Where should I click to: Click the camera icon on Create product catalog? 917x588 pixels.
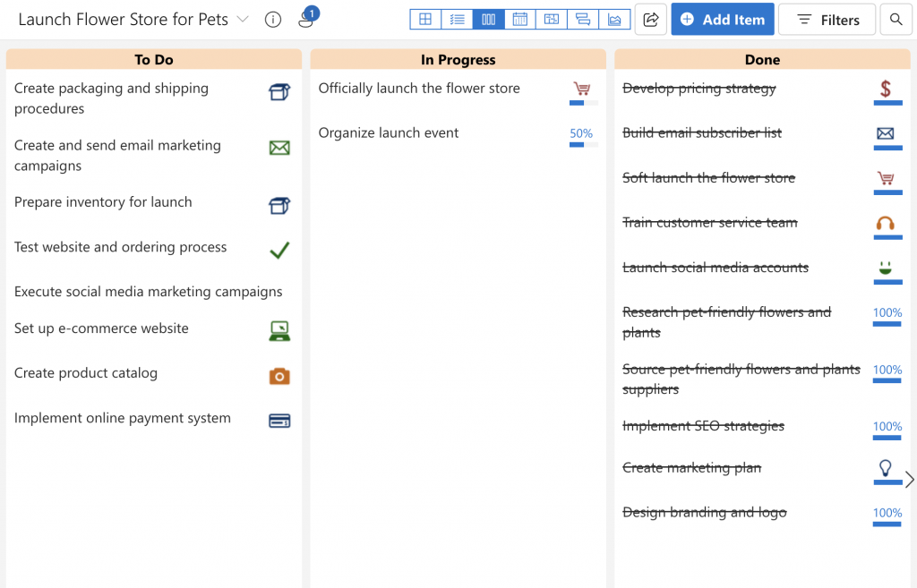pyautogui.click(x=279, y=376)
